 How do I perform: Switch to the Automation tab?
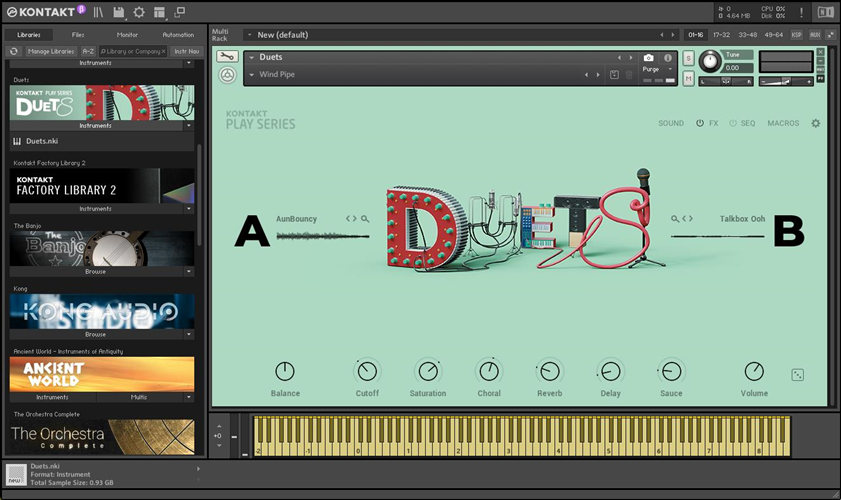tap(177, 35)
